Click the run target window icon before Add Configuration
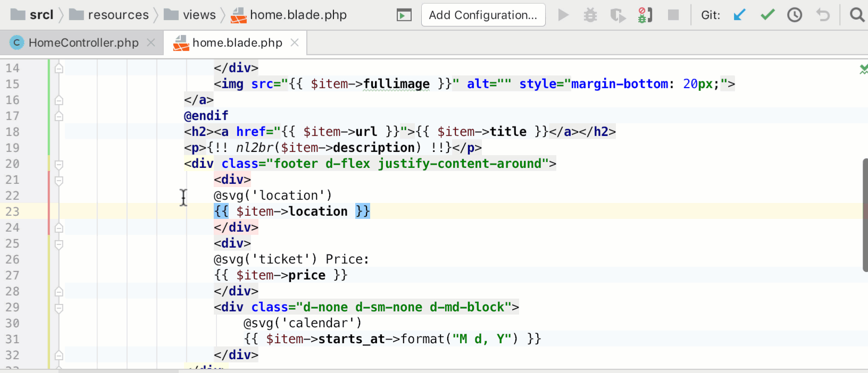This screenshot has height=373, width=868. 404,15
